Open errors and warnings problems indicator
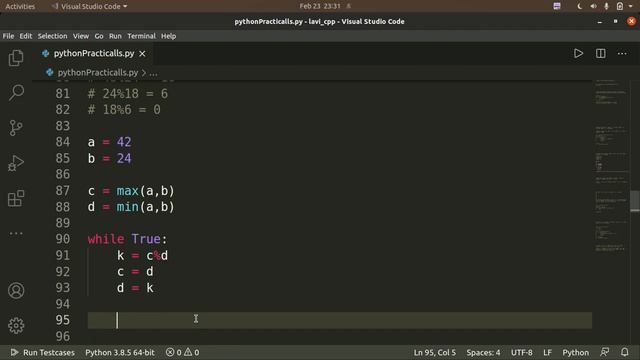This screenshot has width=640, height=360. 182,352
